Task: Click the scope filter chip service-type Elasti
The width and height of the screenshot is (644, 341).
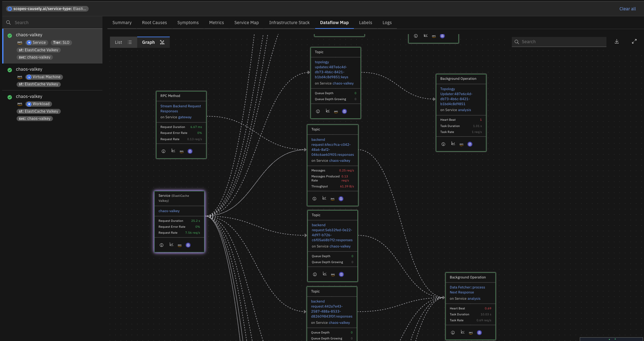Action: tap(47, 9)
